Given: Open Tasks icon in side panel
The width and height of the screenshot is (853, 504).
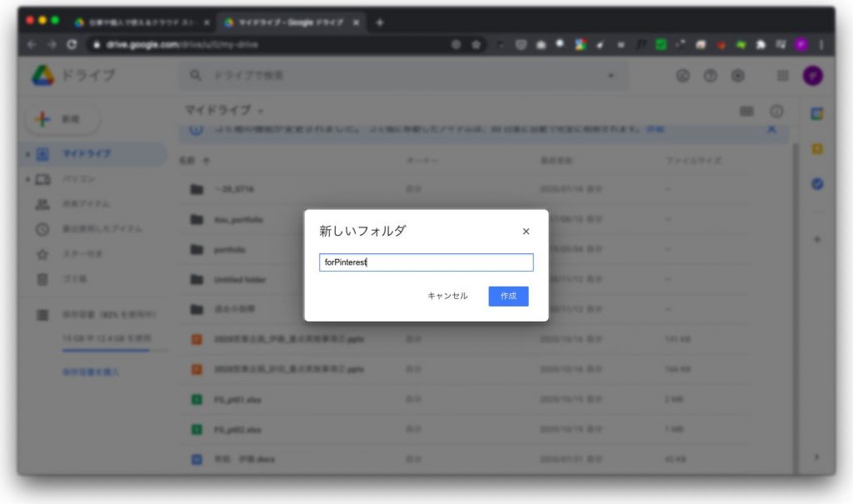Looking at the screenshot, I should coord(816,184).
